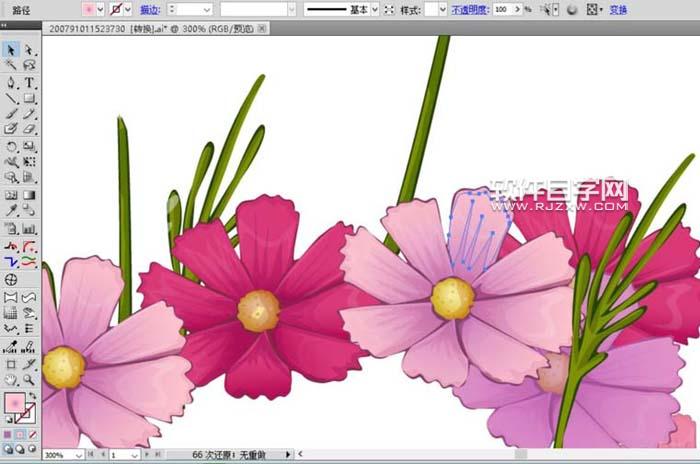This screenshot has height=464, width=700.
Task: Set fill to None mode
Action: coord(33,436)
